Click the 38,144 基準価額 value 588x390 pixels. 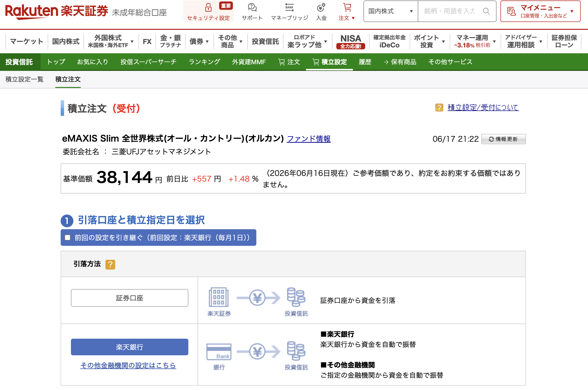(124, 178)
